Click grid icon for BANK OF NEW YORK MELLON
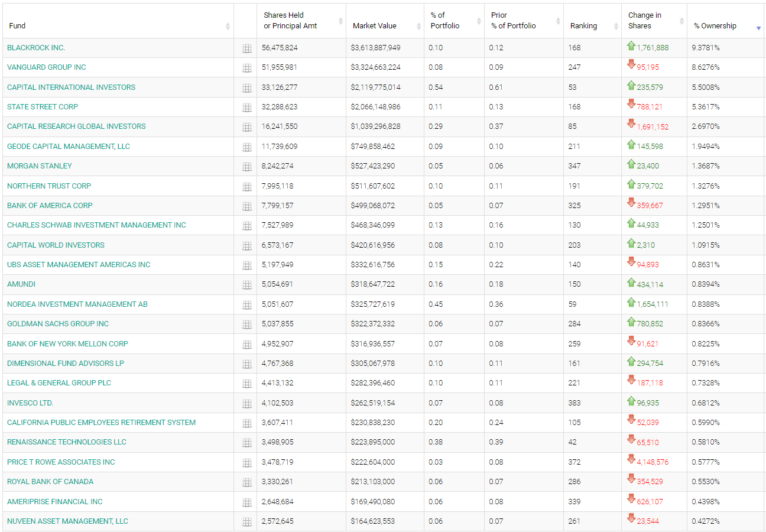The width and height of the screenshot is (766, 532). tap(247, 345)
